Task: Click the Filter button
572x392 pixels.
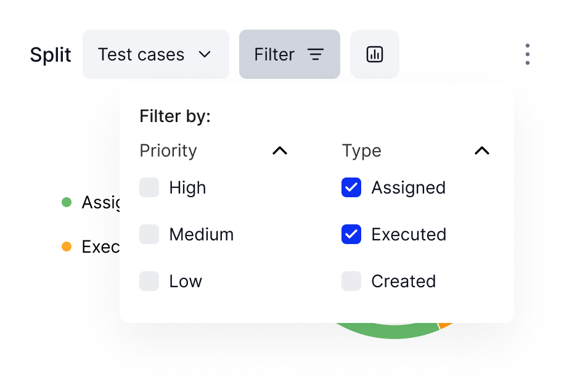Action: (290, 54)
